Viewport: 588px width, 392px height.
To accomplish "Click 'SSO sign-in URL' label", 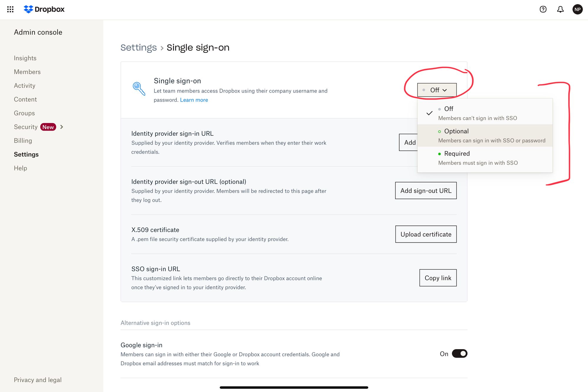I will coord(156,269).
